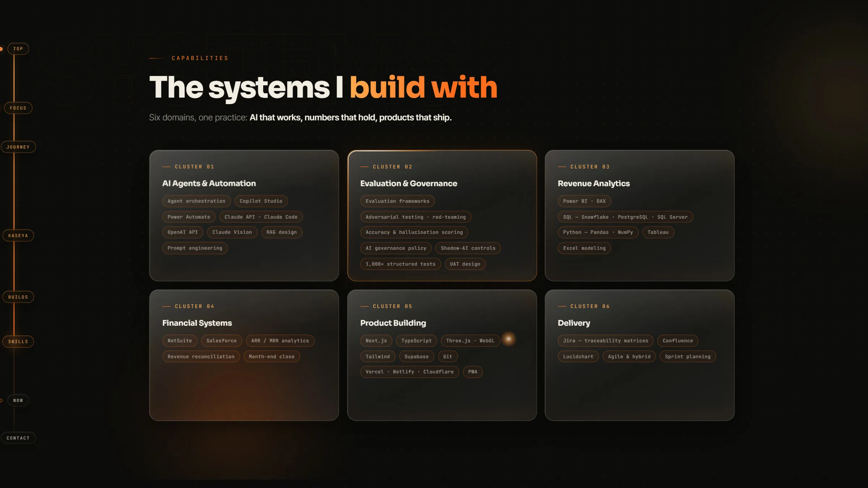The width and height of the screenshot is (868, 488).
Task: Click the Supabase tag
Action: (x=417, y=357)
